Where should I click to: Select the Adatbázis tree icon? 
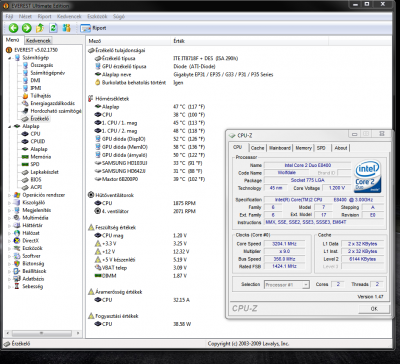(x=17, y=279)
